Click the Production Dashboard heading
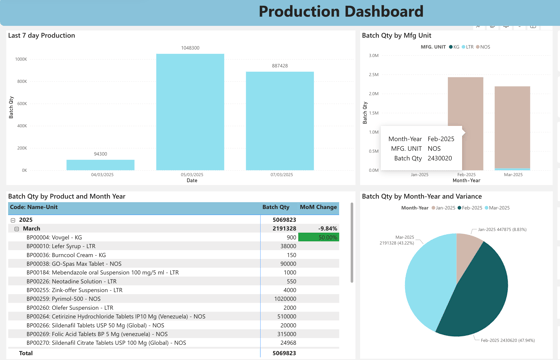560x360 pixels. (x=341, y=11)
